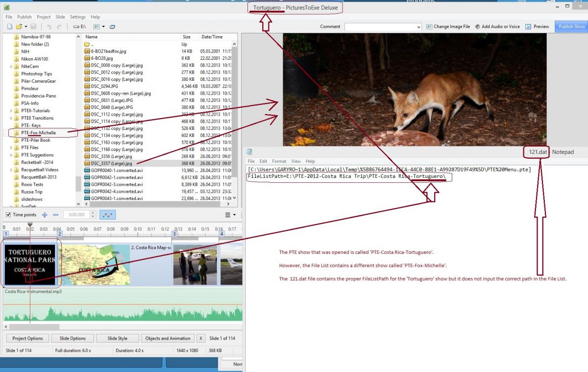Click the full-screen file list toolbar icon

coord(112,26)
